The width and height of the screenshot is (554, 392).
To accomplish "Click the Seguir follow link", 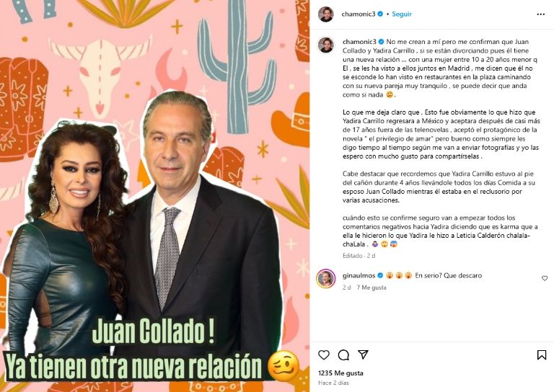I will [x=402, y=14].
